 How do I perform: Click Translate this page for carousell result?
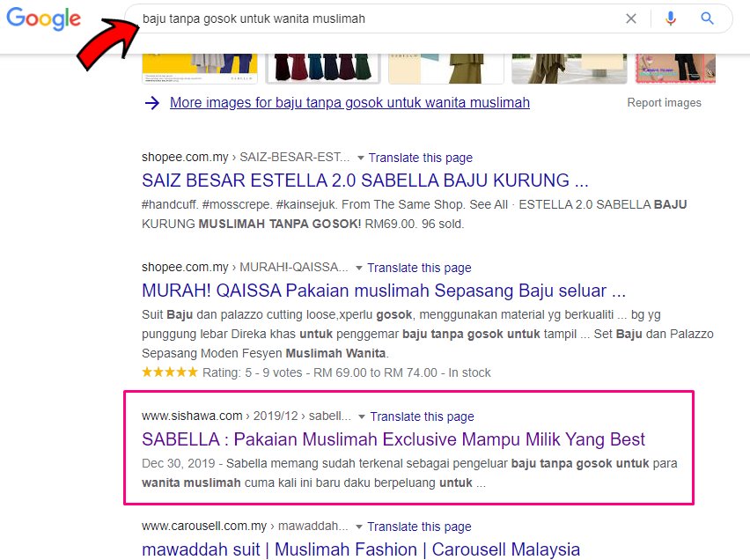pos(419,527)
